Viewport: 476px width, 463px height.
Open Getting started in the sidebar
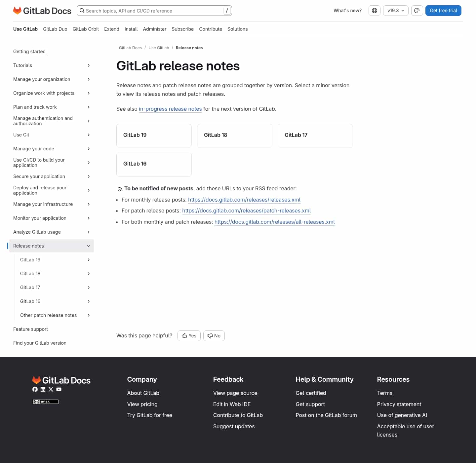click(x=29, y=52)
